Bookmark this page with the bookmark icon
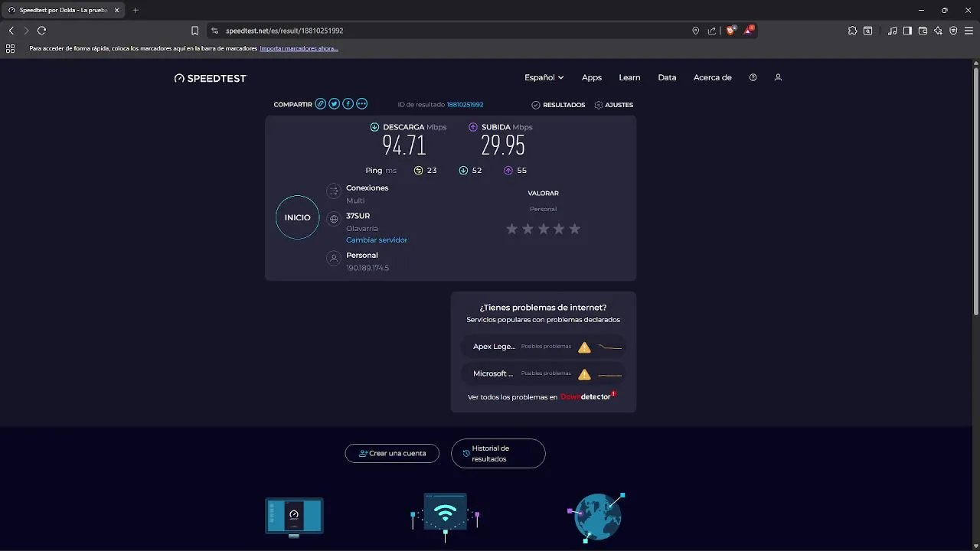 tap(194, 31)
